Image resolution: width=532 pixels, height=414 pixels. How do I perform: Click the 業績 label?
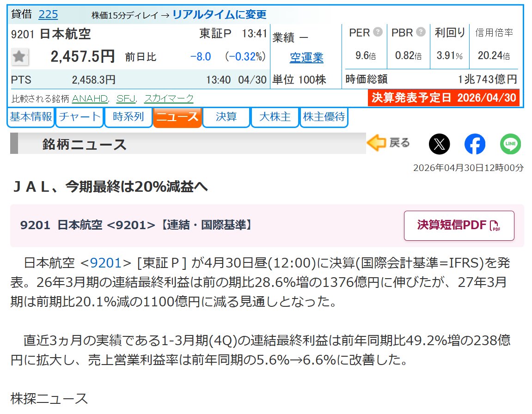click(x=284, y=37)
